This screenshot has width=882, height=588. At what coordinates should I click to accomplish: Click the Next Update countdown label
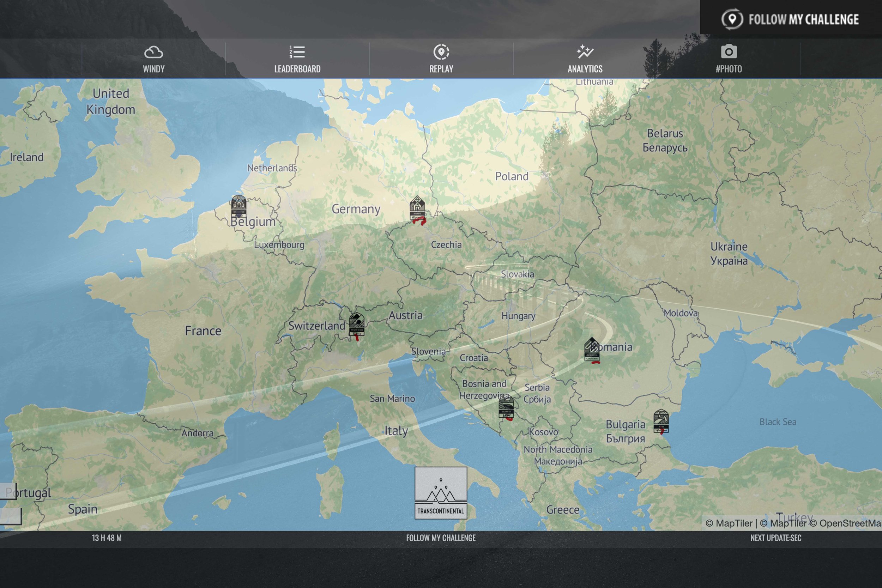point(775,538)
